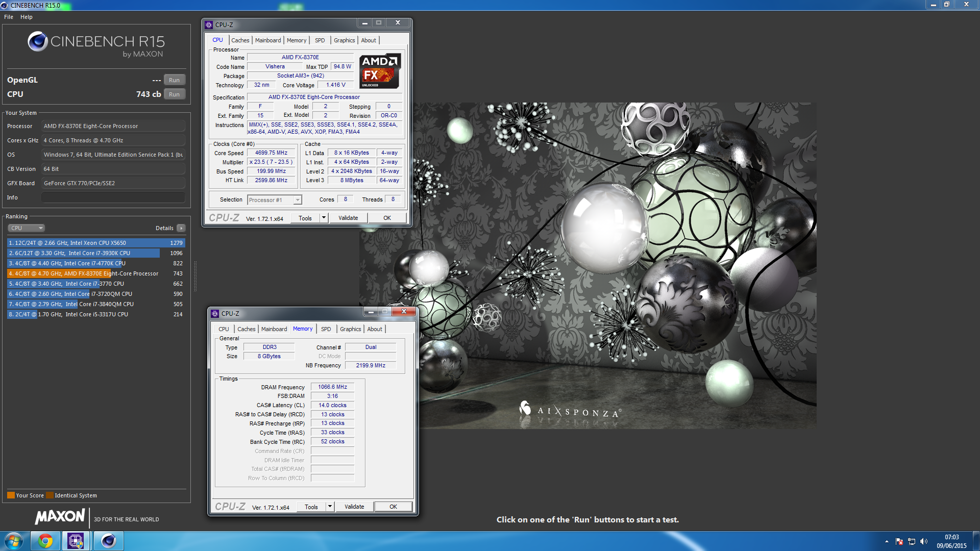
Task: Switch to About tab in bottom CPU-Z window
Action: 375,329
